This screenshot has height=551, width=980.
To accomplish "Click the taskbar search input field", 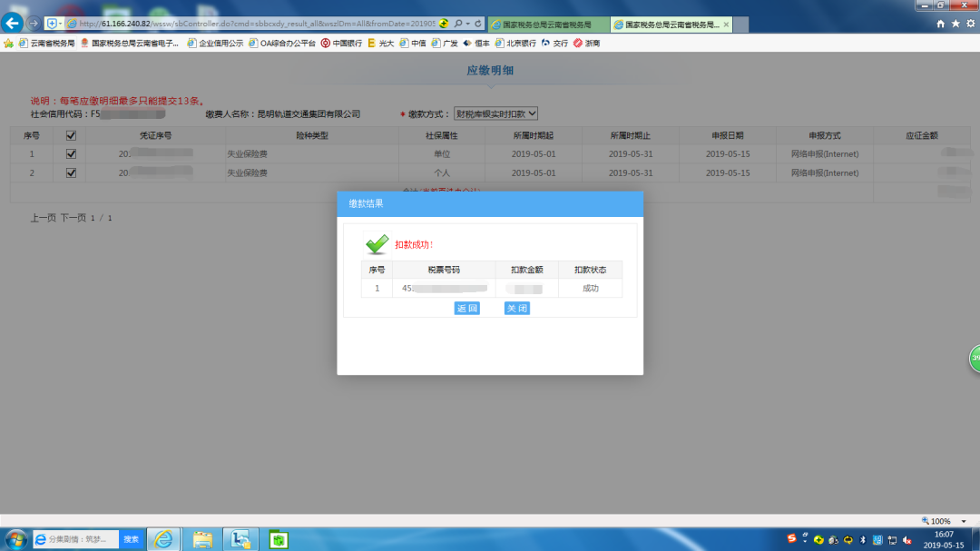I will click(76, 539).
